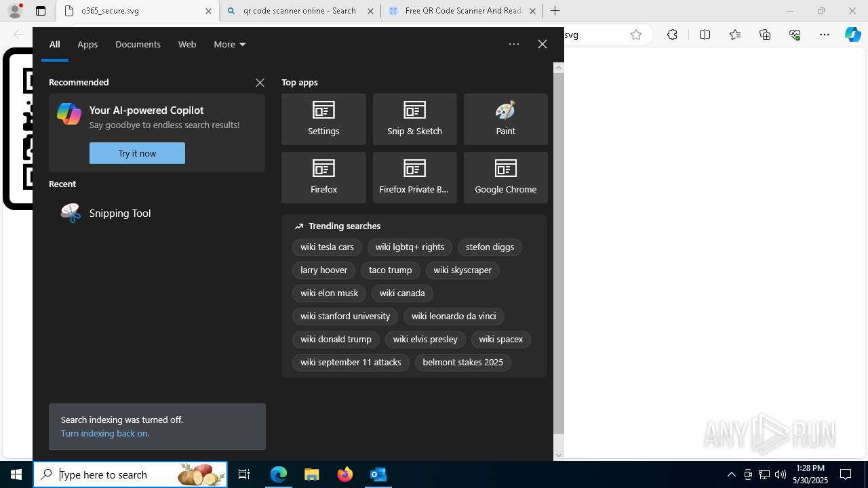Search trending wiki canada

(x=402, y=293)
